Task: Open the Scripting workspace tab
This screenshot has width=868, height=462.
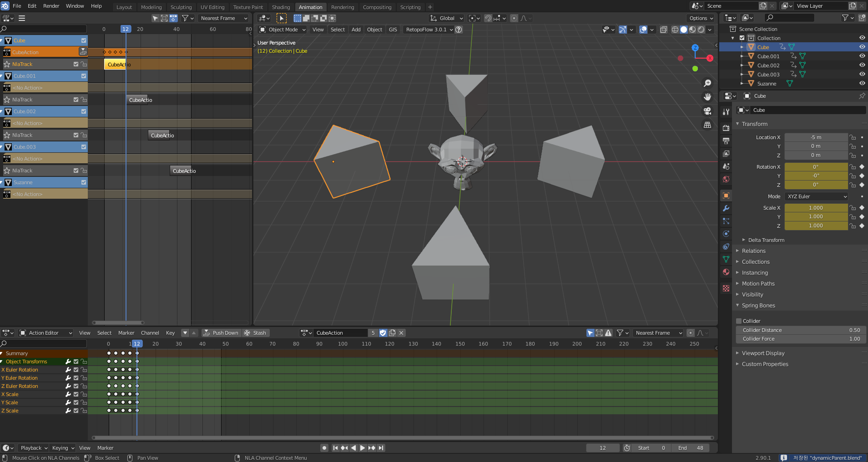Action: click(x=410, y=7)
